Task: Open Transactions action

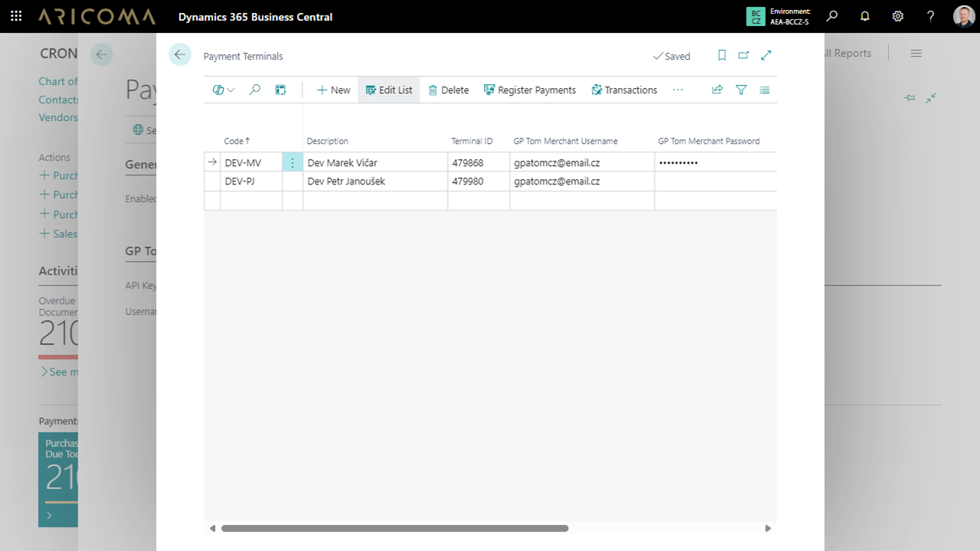Action: pyautogui.click(x=624, y=90)
